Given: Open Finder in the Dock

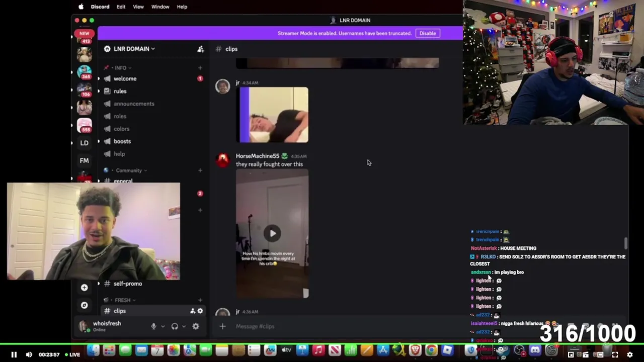Looking at the screenshot, I should coord(93,350).
